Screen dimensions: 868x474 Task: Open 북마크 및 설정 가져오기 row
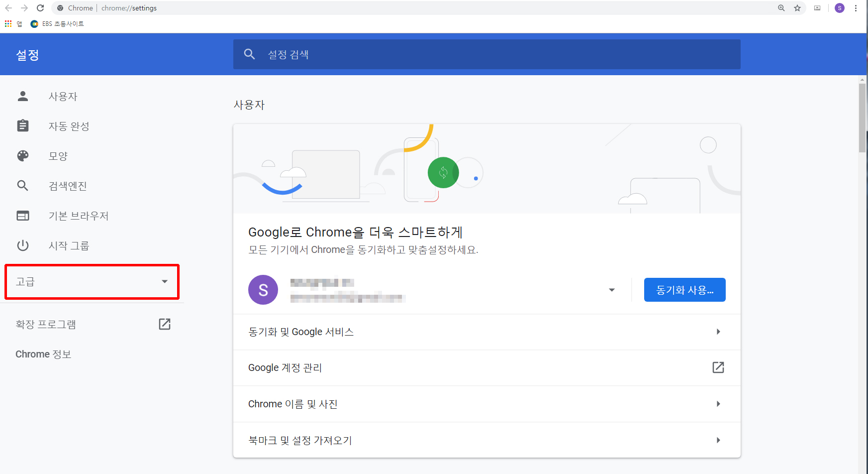486,440
